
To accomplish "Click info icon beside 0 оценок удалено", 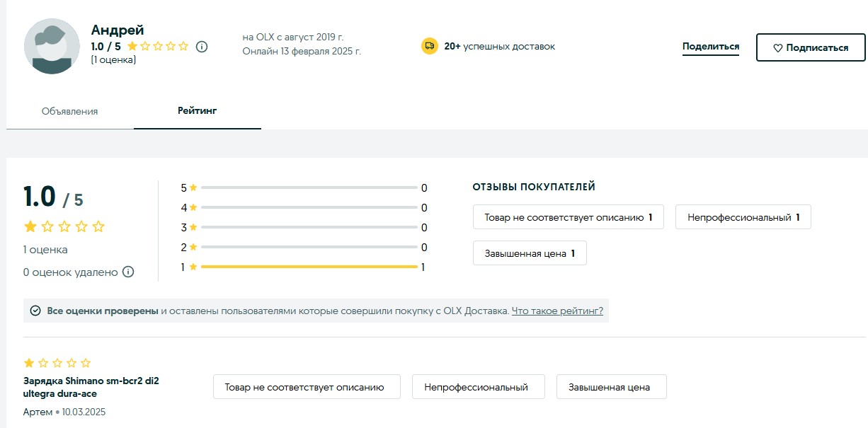I will pyautogui.click(x=128, y=272).
